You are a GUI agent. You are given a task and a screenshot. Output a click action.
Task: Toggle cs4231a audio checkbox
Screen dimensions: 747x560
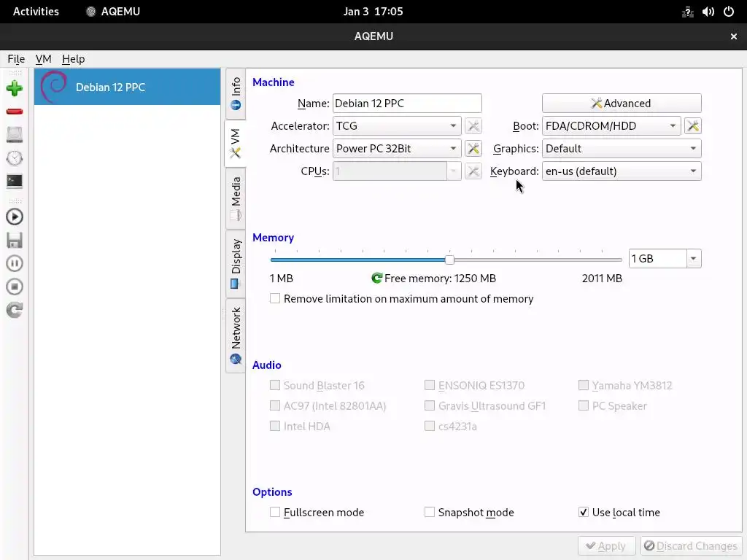[x=429, y=426]
